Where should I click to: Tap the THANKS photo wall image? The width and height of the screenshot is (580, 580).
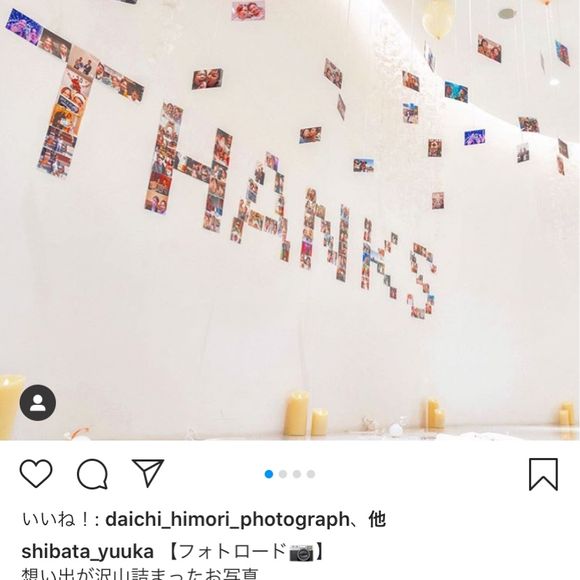[290, 220]
